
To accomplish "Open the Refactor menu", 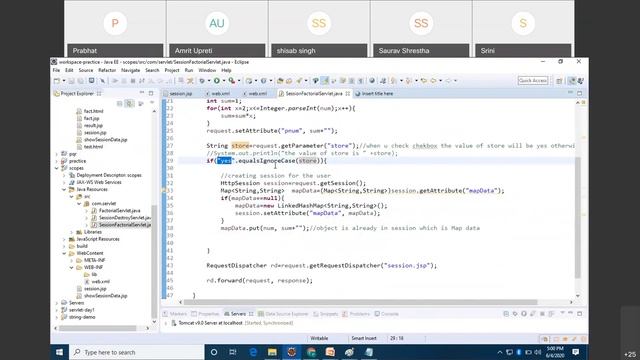I will coord(107,70).
